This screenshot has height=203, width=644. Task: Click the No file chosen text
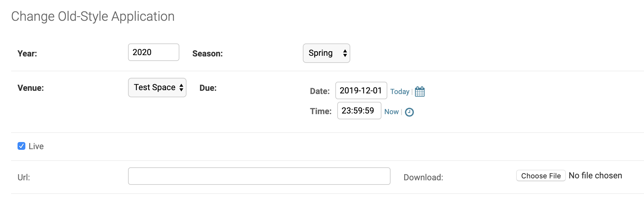tap(595, 175)
